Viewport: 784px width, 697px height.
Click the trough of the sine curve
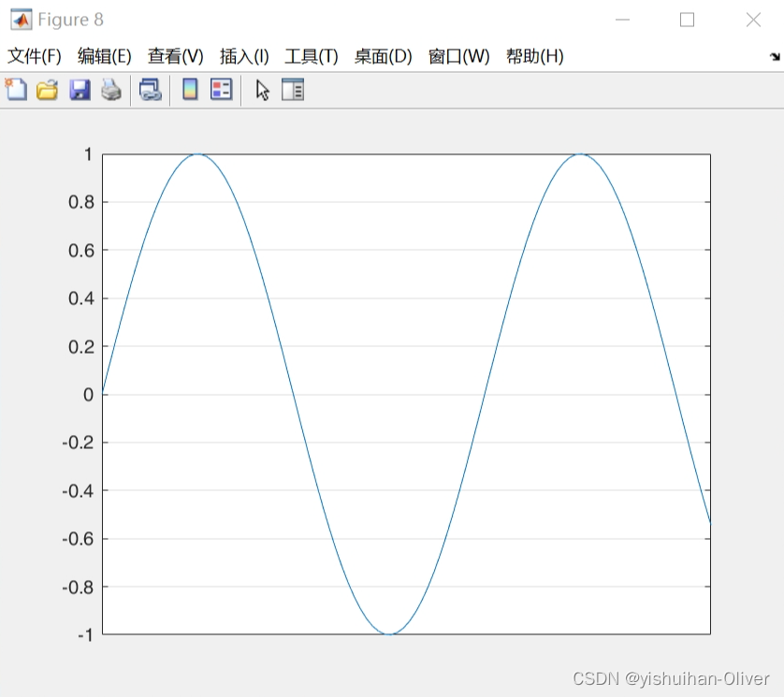(x=390, y=633)
